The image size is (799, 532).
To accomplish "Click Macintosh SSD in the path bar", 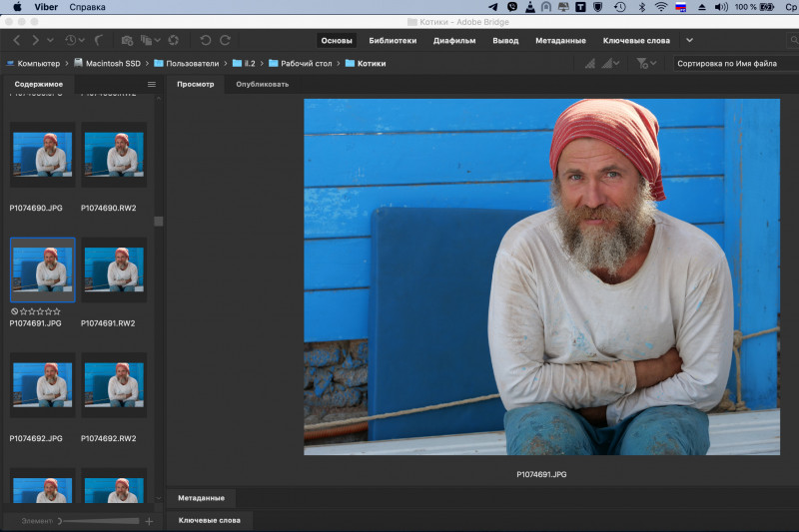I will [108, 64].
